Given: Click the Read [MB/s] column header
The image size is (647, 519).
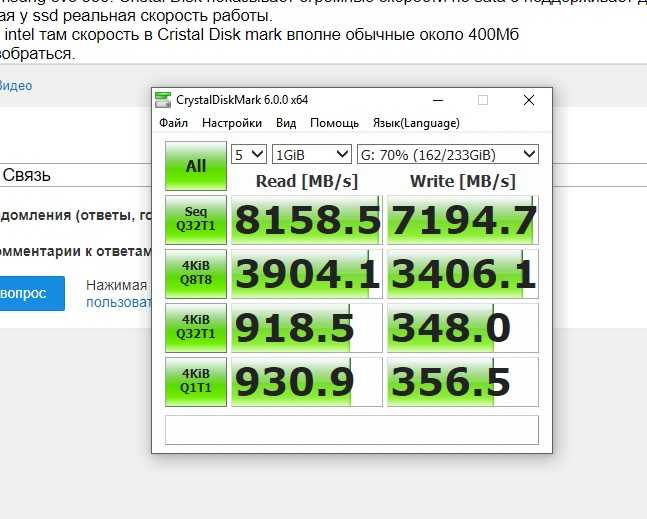Looking at the screenshot, I should click(307, 181).
